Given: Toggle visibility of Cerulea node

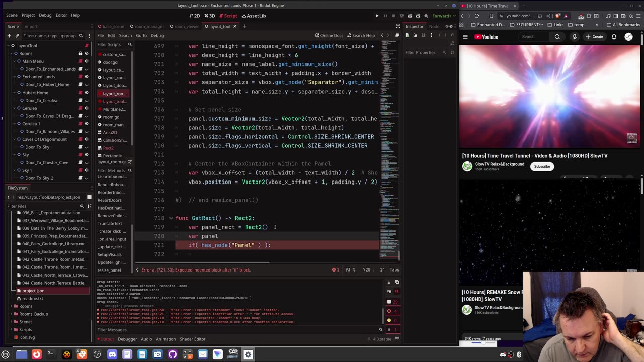Looking at the screenshot, I should point(86,108).
